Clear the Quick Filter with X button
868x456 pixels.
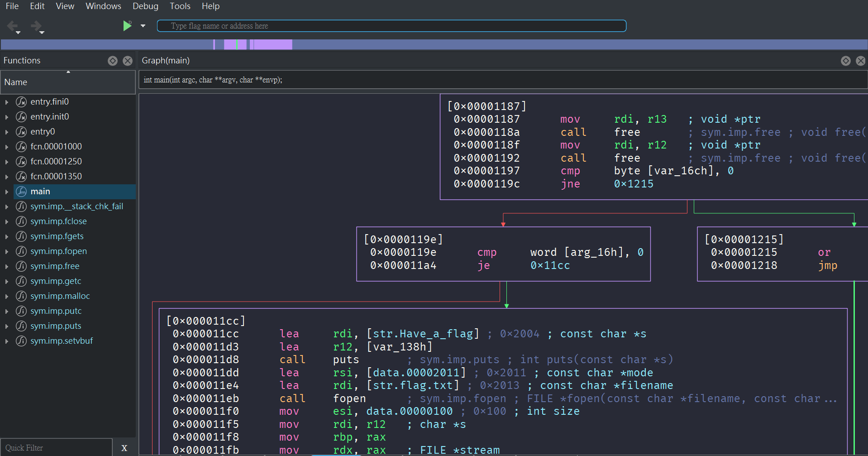124,448
